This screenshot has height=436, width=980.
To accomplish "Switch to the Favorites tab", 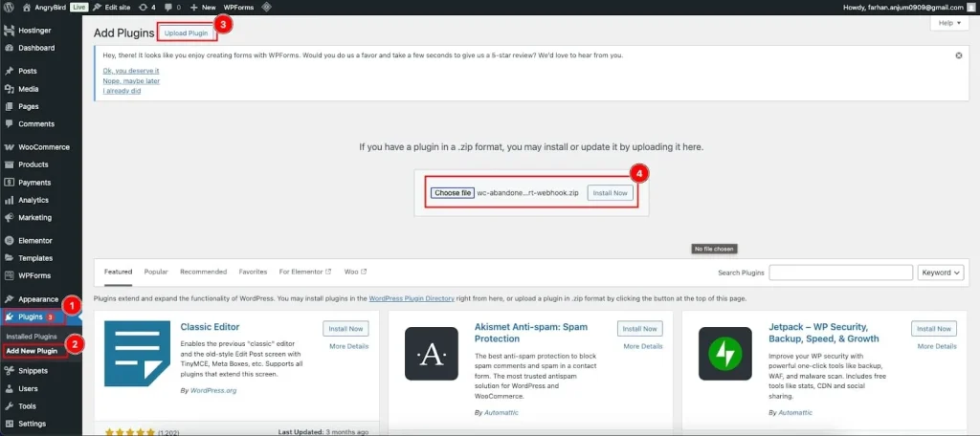I will pyautogui.click(x=253, y=272).
